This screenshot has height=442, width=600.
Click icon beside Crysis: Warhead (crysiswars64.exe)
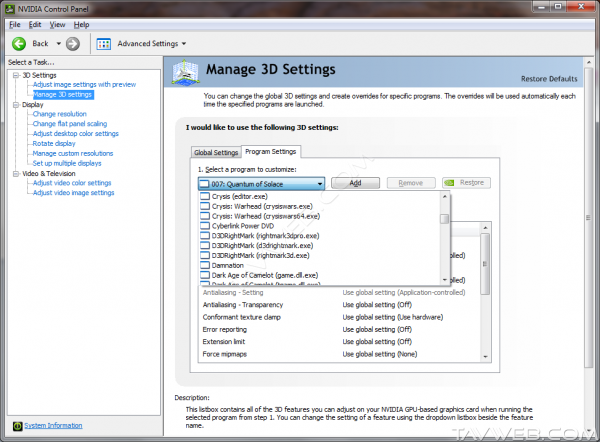(x=205, y=216)
